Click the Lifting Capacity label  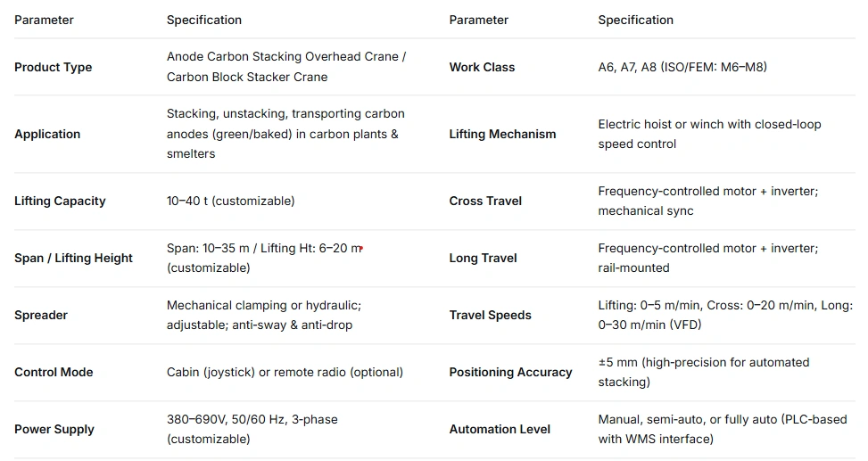coord(60,201)
